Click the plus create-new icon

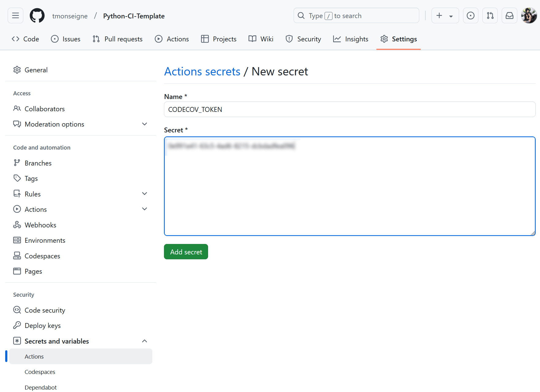439,16
